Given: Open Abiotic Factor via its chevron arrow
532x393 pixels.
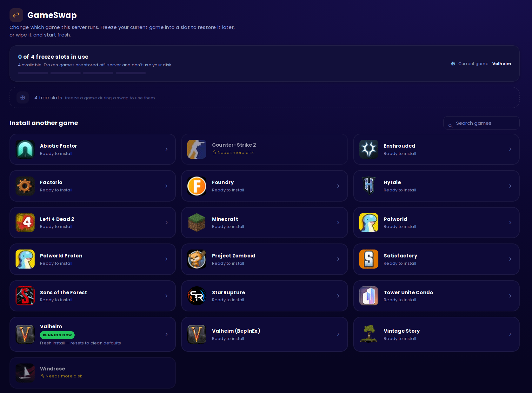Looking at the screenshot, I should click(166, 149).
